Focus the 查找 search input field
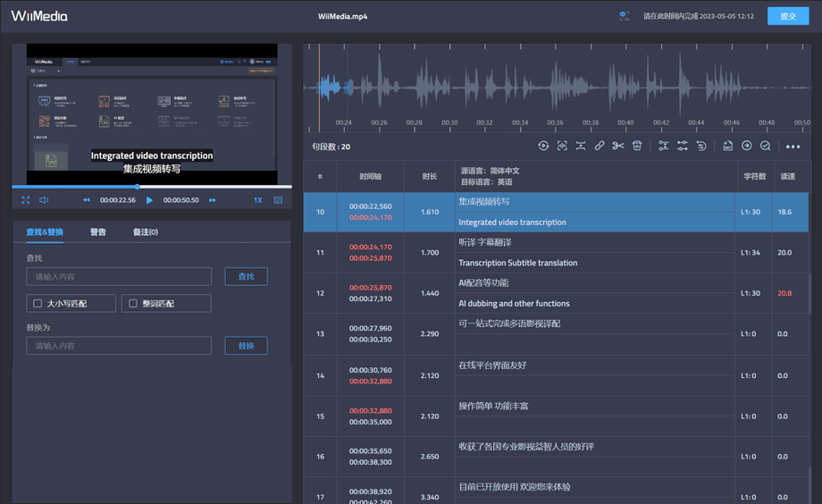This screenshot has height=504, width=822. coord(119,276)
